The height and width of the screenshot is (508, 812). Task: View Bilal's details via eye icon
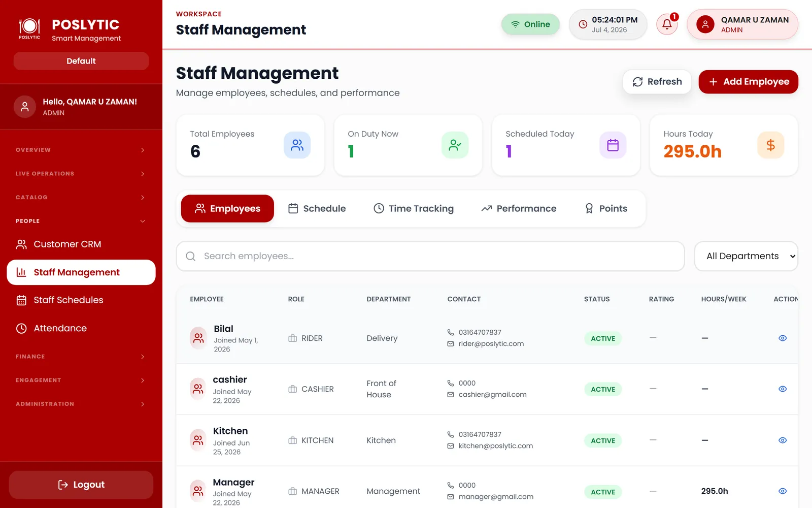783,338
